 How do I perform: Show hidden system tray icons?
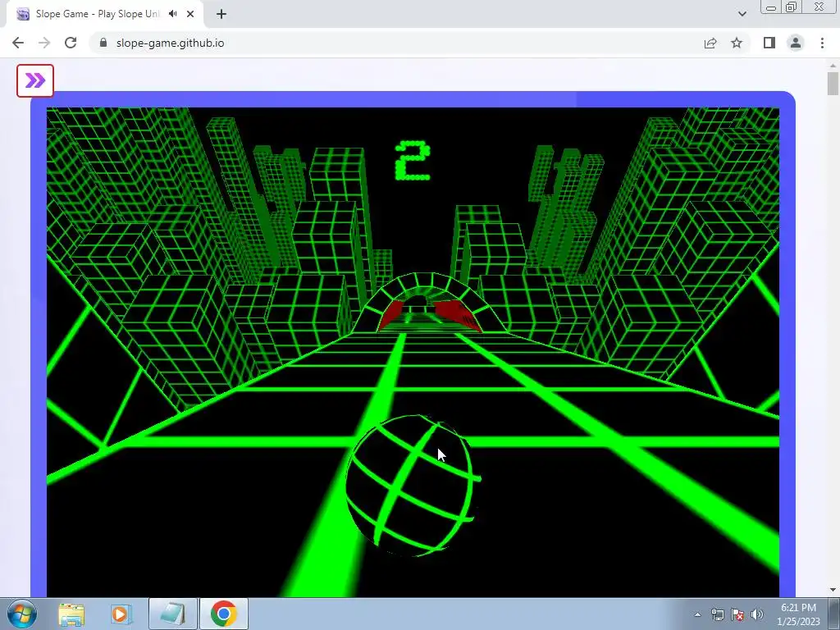(697, 614)
